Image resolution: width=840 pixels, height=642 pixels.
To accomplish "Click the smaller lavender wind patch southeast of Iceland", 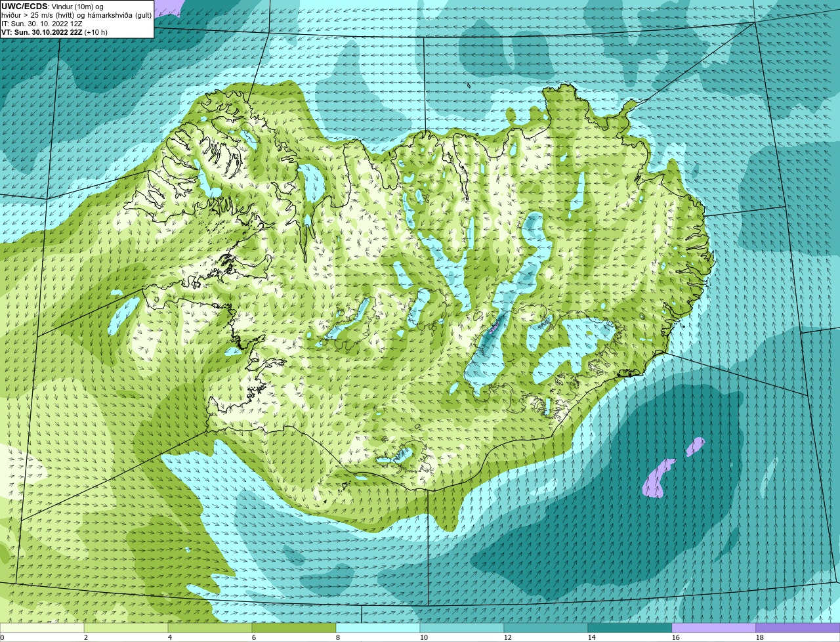I will [x=695, y=447].
